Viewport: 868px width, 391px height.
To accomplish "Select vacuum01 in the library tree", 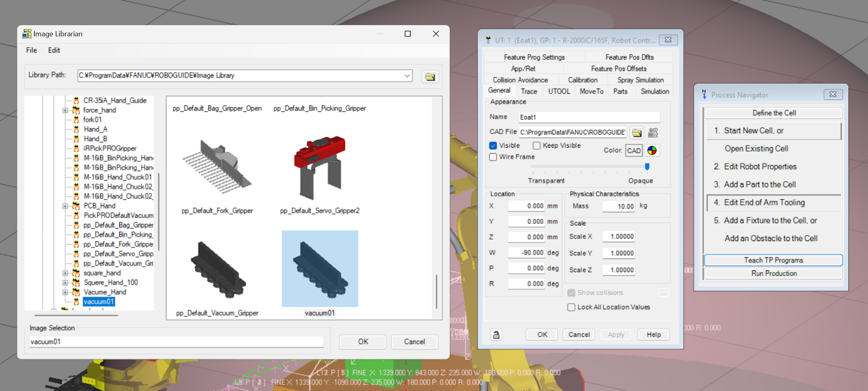I will (x=99, y=302).
